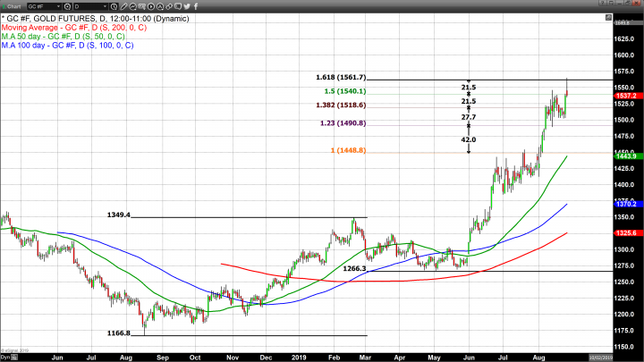Click the small icon at chart's top-right corner
Screen dimensions: 644x362
click(609, 17)
